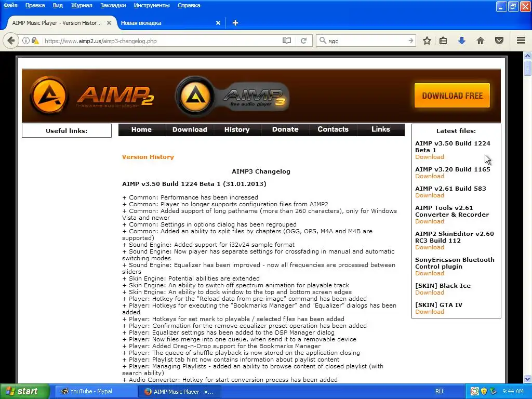This screenshot has width=532, height=399.
Task: Open the Contacts nav item
Action: coord(333,129)
